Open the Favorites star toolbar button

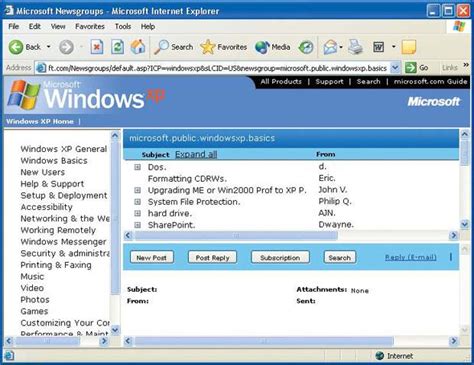[x=223, y=47]
